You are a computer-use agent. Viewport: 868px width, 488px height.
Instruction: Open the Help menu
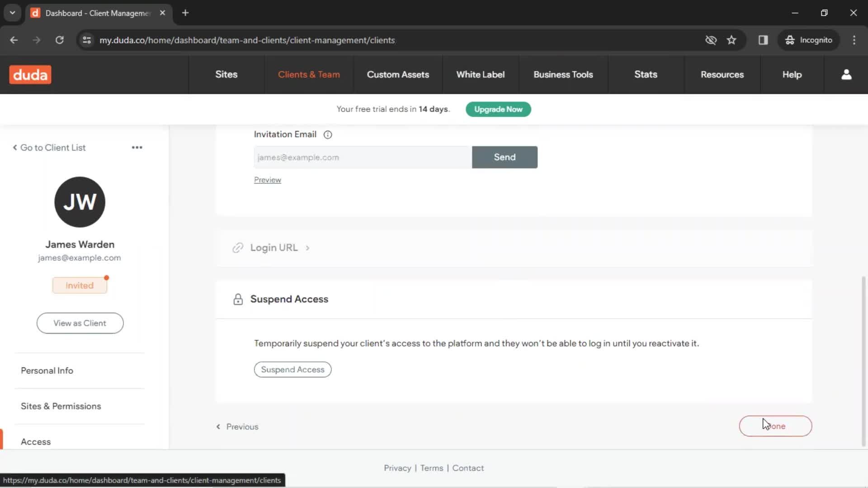[x=792, y=75]
